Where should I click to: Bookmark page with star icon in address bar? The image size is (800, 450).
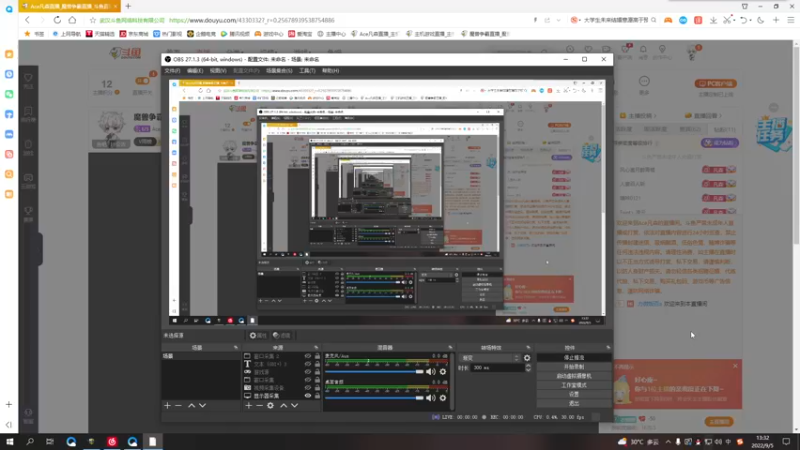(92, 20)
